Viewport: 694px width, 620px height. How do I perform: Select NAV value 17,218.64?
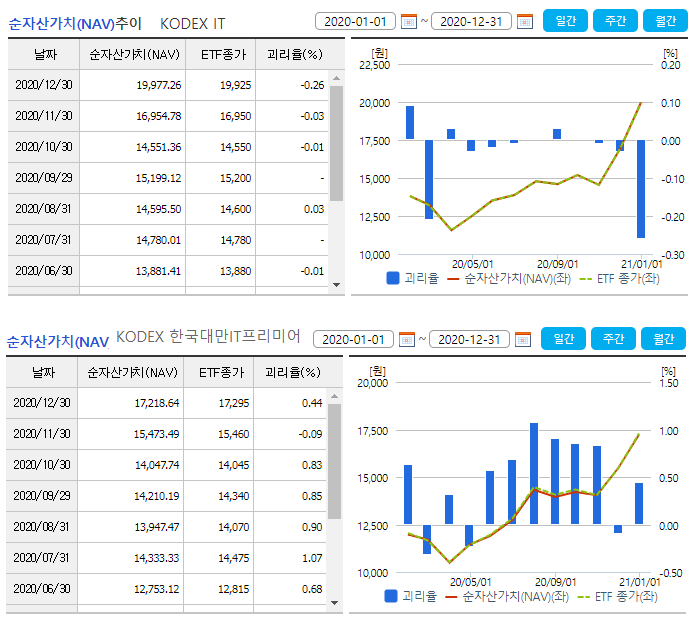157,403
